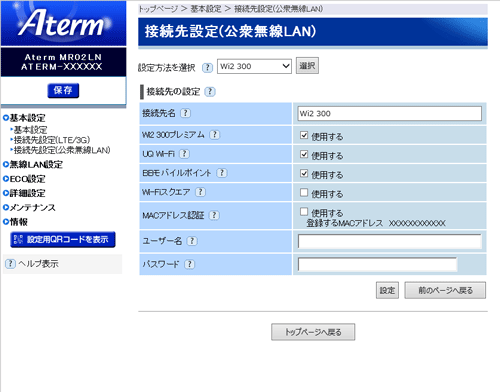Click bullet icon beside 情報

6,222
